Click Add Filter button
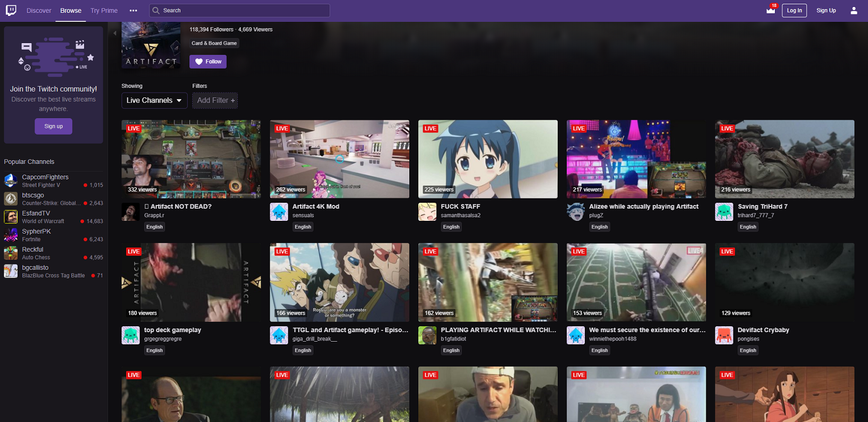The image size is (868, 422). [x=215, y=100]
